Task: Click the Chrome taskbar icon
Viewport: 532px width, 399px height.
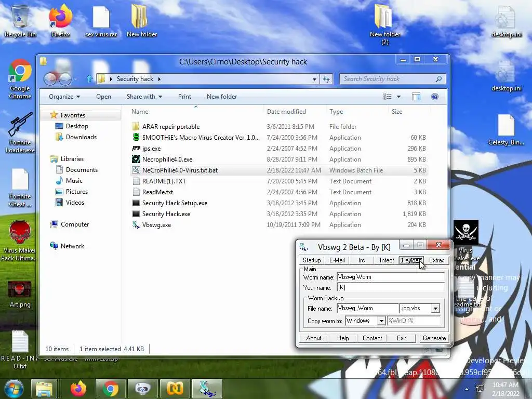Action: pos(111,389)
